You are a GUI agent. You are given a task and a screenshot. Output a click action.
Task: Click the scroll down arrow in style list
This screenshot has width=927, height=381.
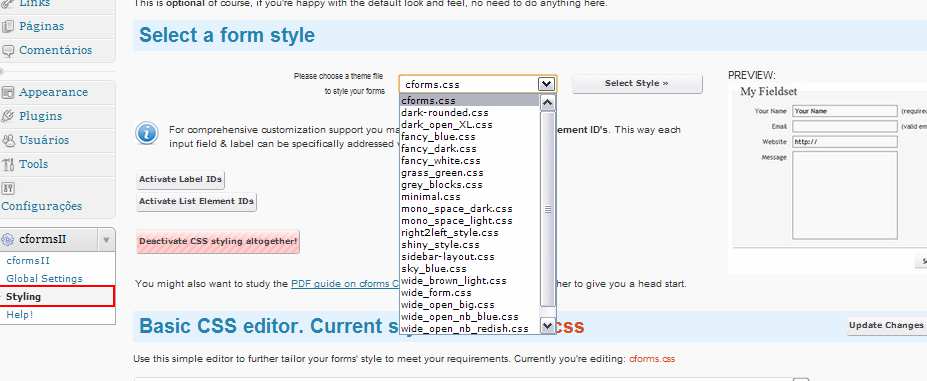point(547,325)
